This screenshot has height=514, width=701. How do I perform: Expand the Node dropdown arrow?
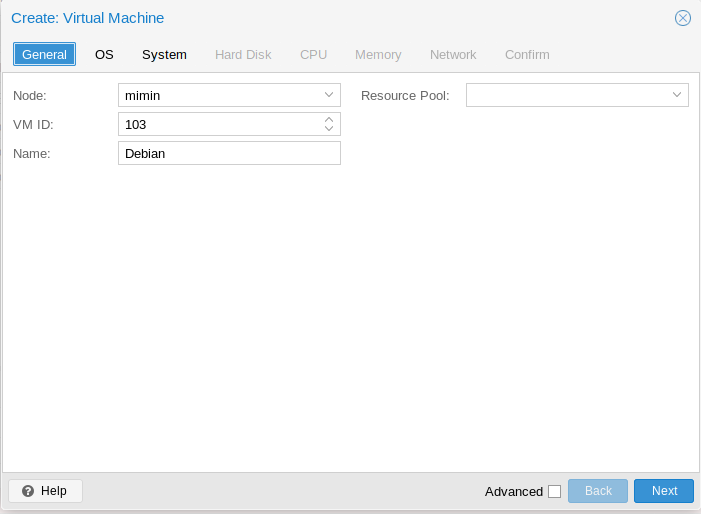point(329,95)
